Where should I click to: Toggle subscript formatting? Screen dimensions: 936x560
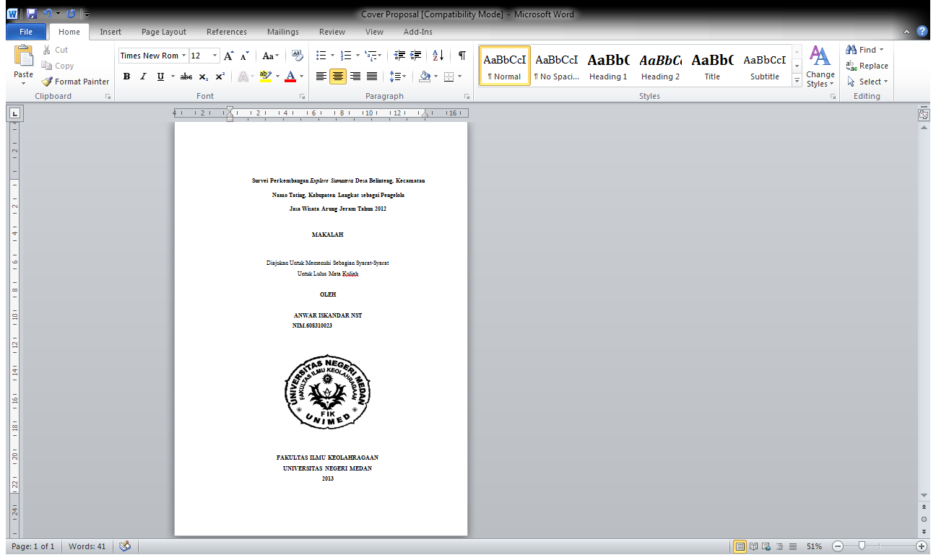204,76
